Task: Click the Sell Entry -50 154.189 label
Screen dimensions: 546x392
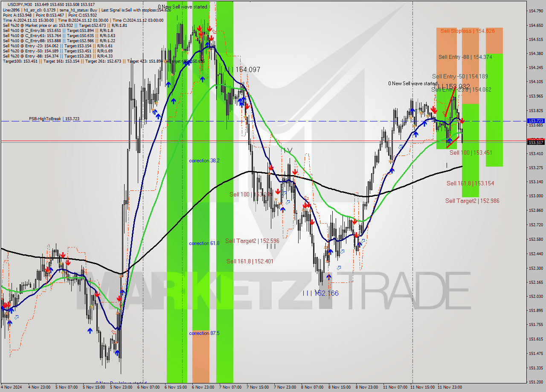Action: 460,77
